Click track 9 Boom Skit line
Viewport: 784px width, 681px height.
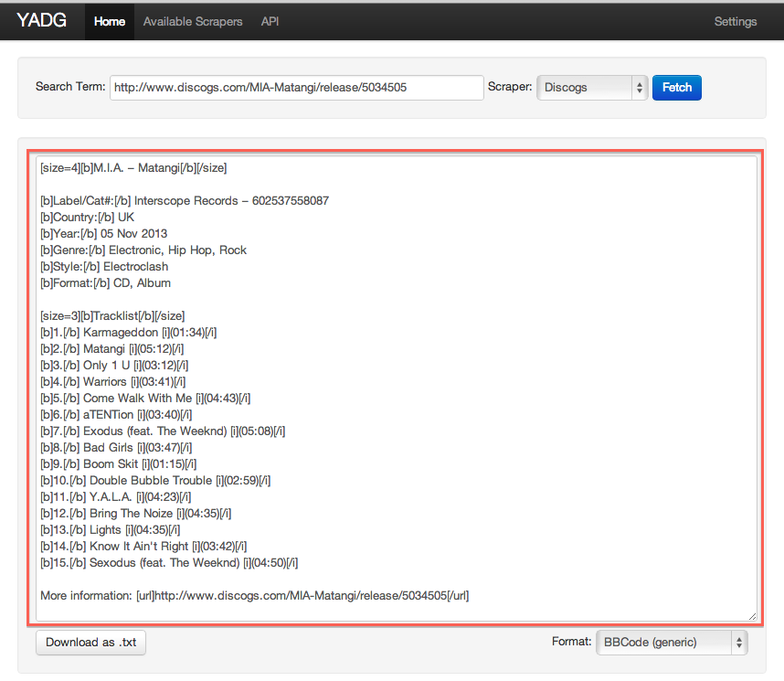point(119,465)
